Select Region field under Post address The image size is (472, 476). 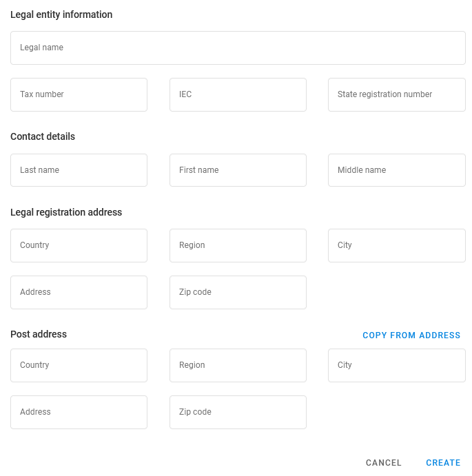click(x=238, y=366)
